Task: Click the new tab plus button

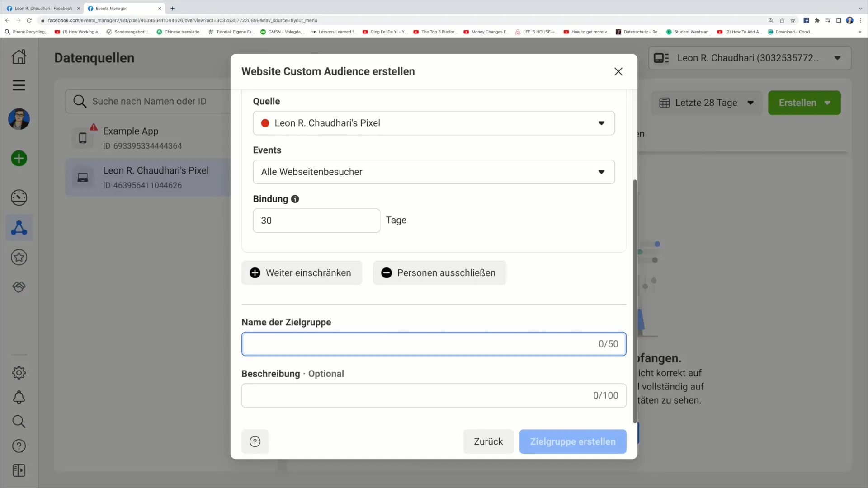Action: click(x=172, y=8)
